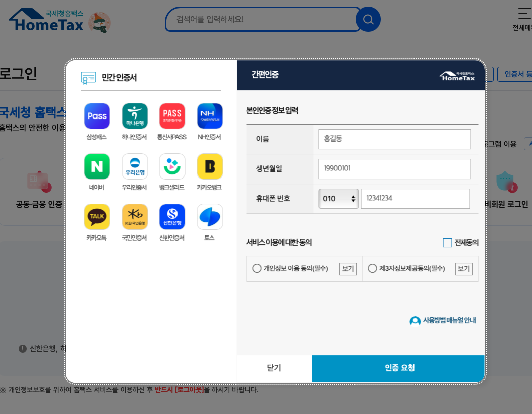Click the 공동·금융 인증 label in background page
This screenshot has width=532, height=414.
(39, 204)
